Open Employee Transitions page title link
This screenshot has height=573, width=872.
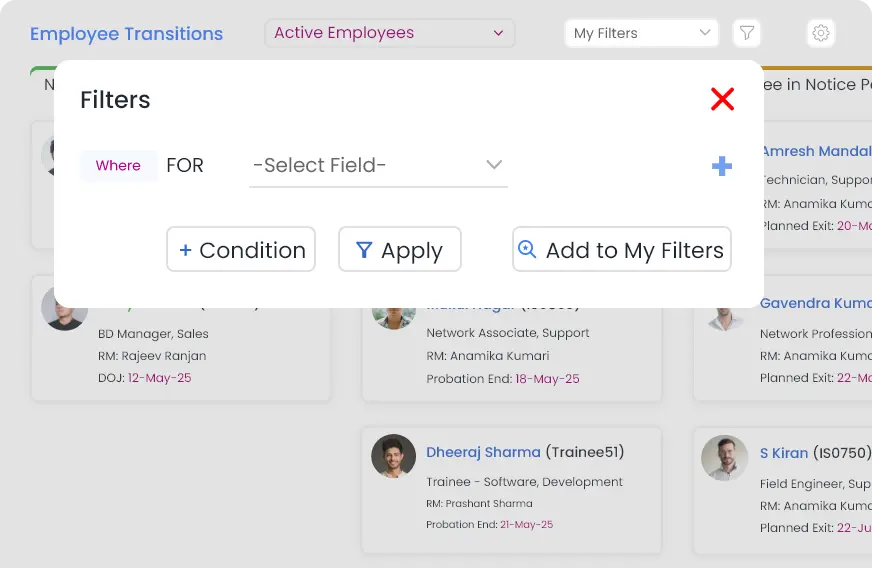126,34
